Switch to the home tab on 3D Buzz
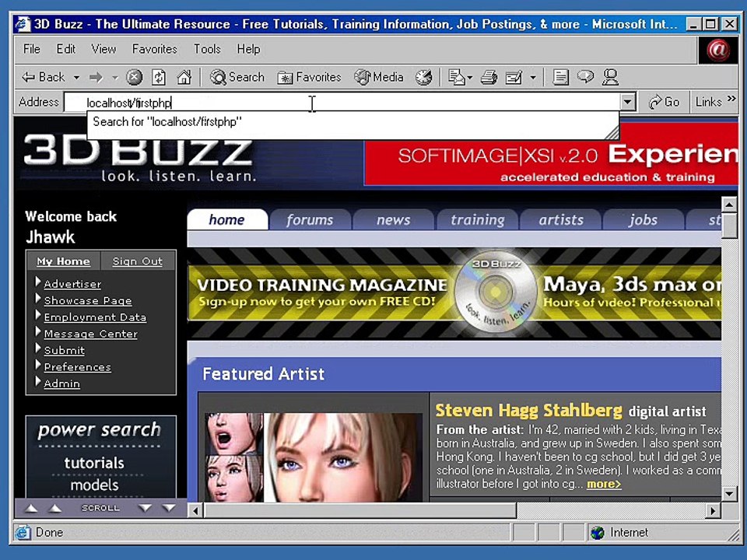Image resolution: width=747 pixels, height=560 pixels. [x=226, y=219]
